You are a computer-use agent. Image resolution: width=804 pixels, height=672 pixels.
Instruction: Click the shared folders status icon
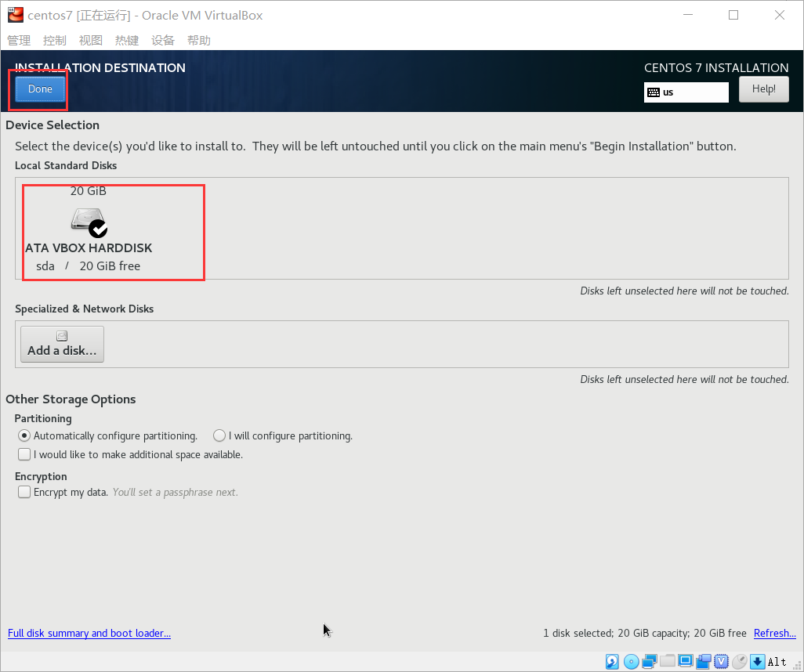[x=667, y=661]
